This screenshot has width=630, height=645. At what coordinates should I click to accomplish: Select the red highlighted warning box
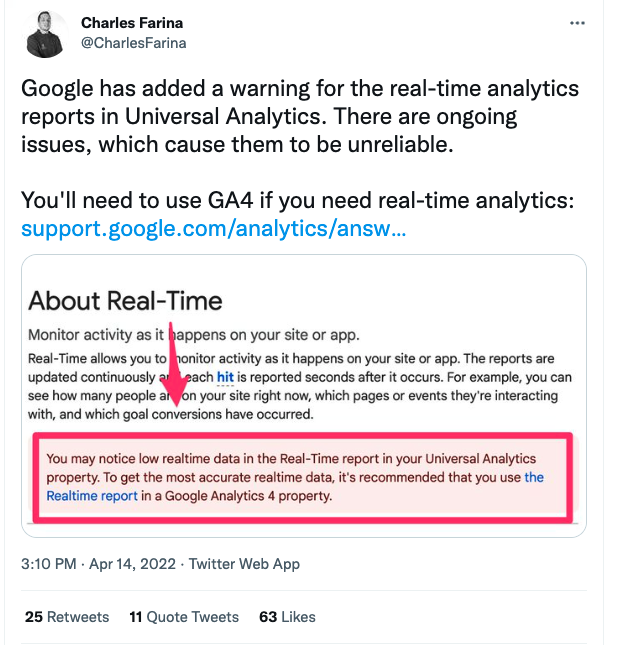point(303,476)
